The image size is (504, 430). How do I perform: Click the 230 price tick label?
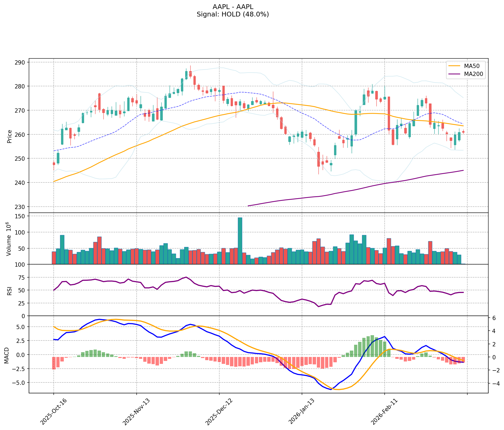(21, 207)
